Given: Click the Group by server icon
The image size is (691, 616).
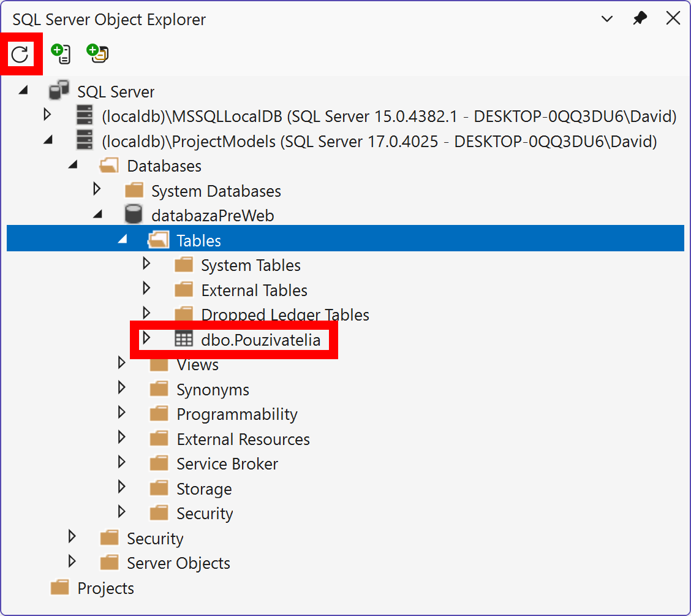Looking at the screenshot, I should point(97,53).
